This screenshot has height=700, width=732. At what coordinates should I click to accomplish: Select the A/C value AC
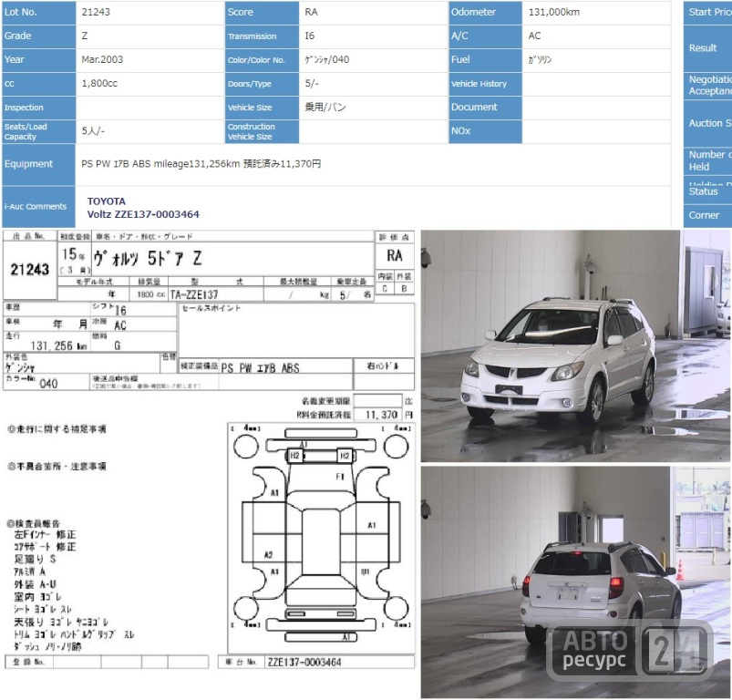534,36
